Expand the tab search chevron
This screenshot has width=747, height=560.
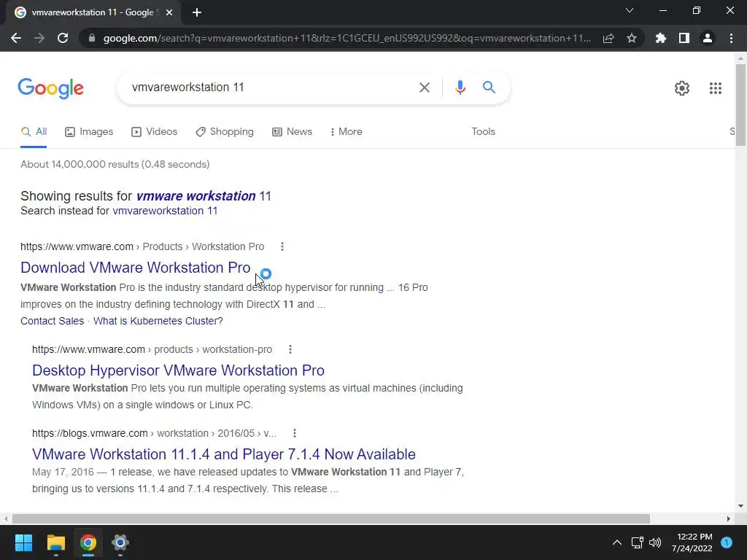click(630, 10)
